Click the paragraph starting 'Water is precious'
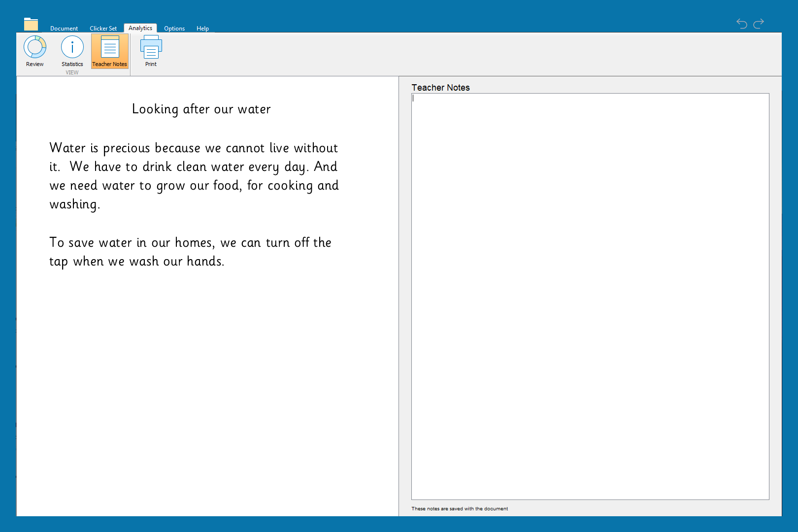Viewport: 798px width, 532px height. pos(194,176)
